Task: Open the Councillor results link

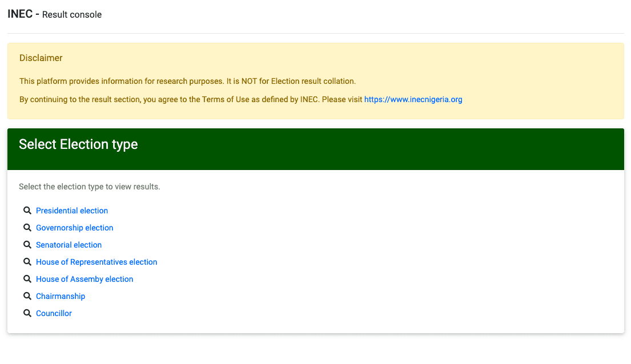Action: [54, 313]
